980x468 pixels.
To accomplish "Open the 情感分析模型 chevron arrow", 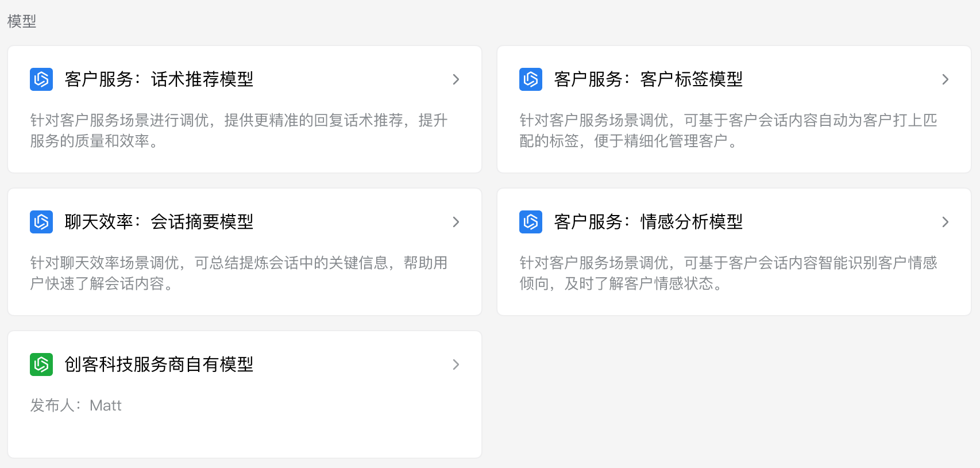I will click(x=945, y=222).
